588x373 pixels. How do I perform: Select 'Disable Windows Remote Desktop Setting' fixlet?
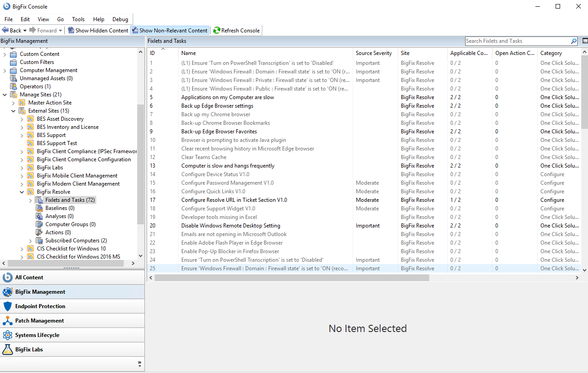(x=364, y=226)
